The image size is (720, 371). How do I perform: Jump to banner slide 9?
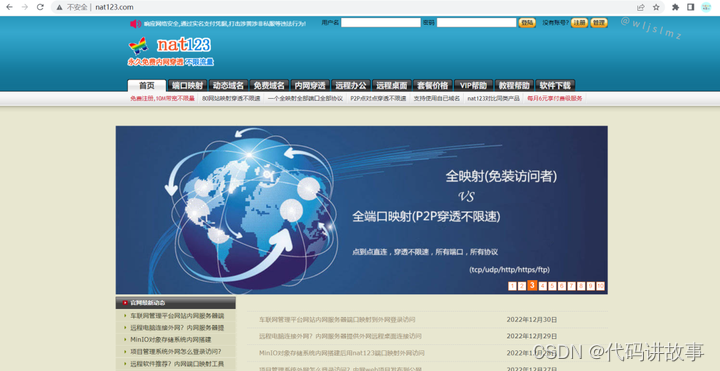[591, 287]
